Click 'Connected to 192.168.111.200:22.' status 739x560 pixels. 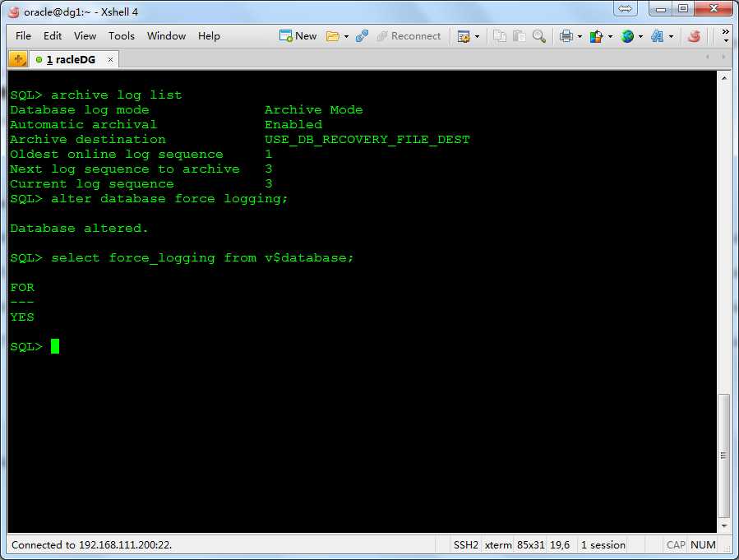(92, 545)
